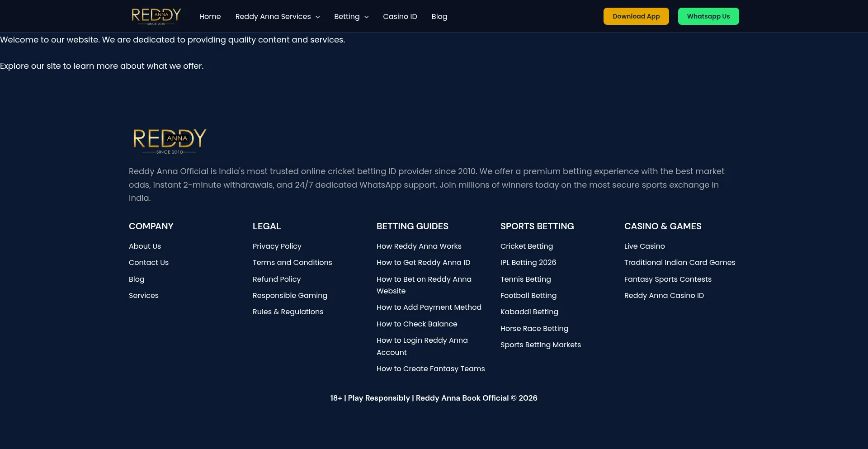Image resolution: width=868 pixels, height=449 pixels.
Task: Expand the Betting menu chevron
Action: pos(367,17)
